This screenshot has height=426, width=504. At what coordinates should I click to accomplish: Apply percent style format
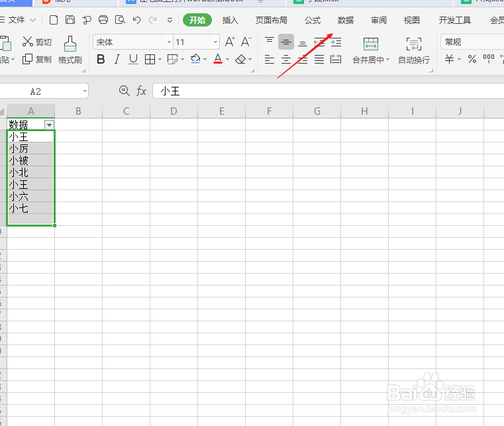coord(472,59)
